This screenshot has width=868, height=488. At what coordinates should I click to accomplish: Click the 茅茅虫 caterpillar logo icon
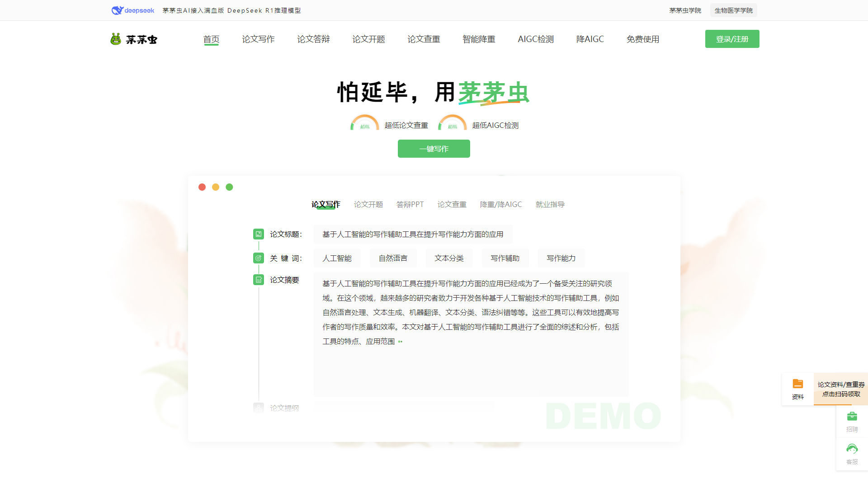pos(116,39)
